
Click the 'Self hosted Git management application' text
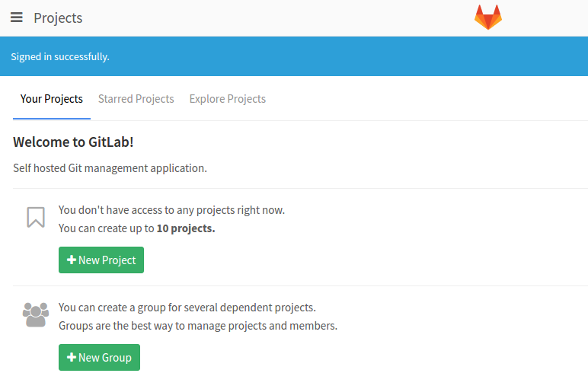click(110, 168)
